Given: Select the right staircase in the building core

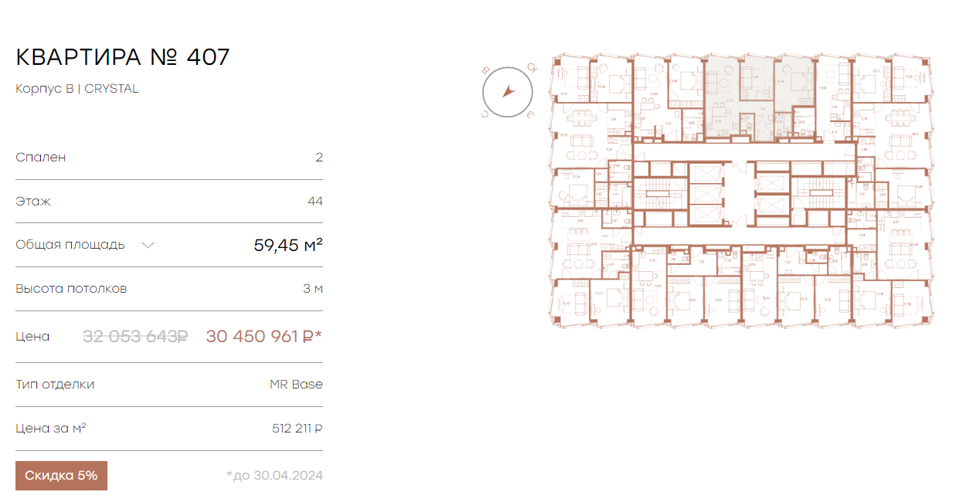Looking at the screenshot, I should [819, 193].
